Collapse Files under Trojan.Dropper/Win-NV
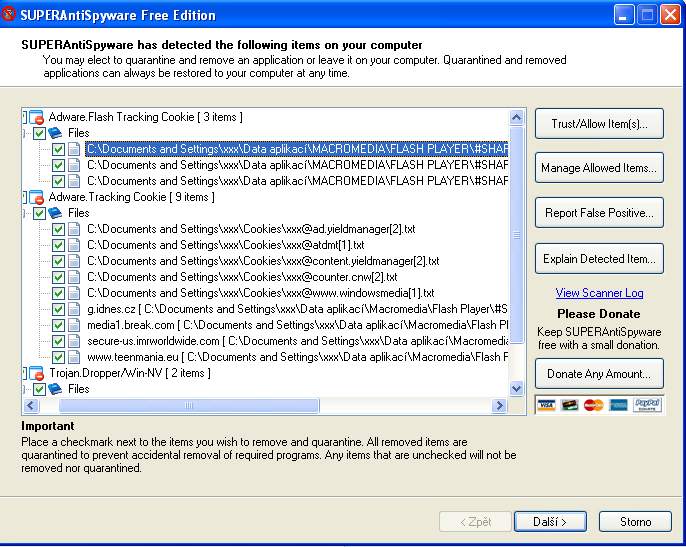The height and width of the screenshot is (547, 686). [x=24, y=389]
